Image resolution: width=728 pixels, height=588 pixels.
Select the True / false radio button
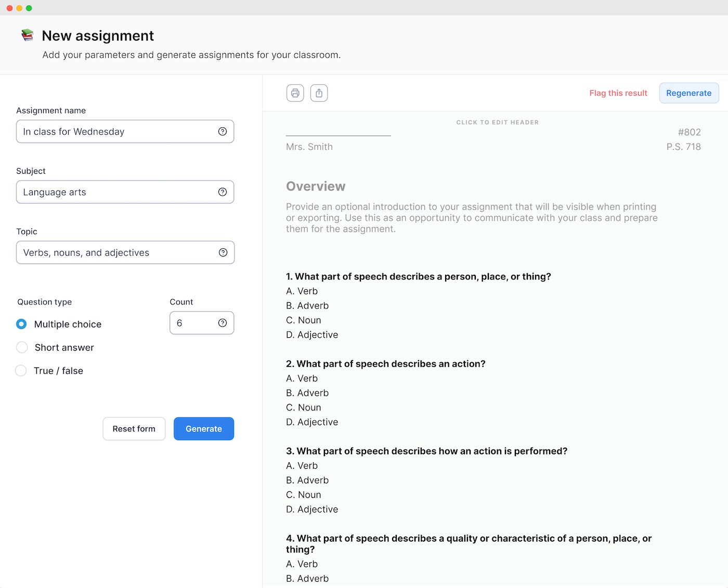coord(21,370)
